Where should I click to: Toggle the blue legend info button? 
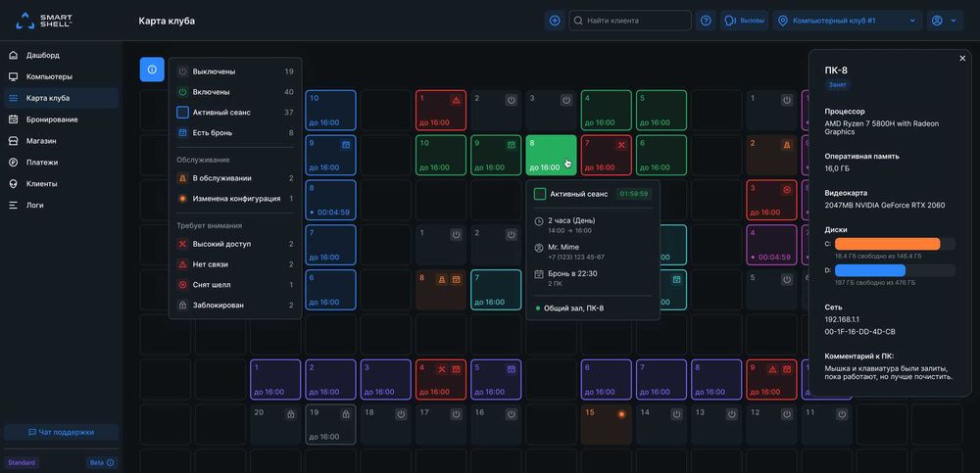pyautogui.click(x=152, y=70)
